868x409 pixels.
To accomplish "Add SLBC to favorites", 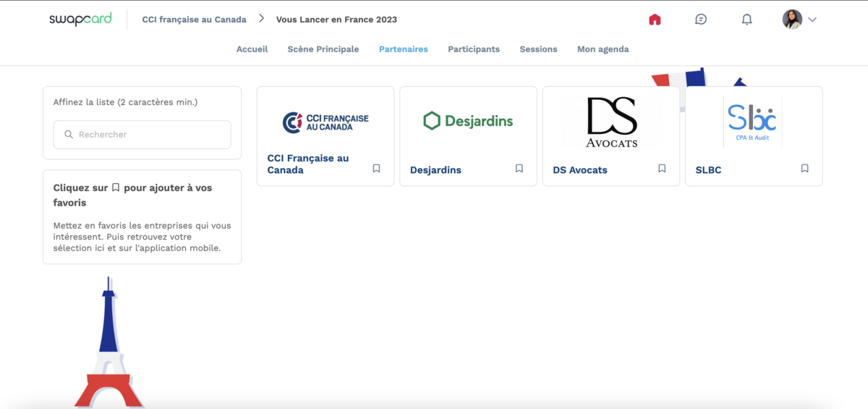I will point(804,169).
